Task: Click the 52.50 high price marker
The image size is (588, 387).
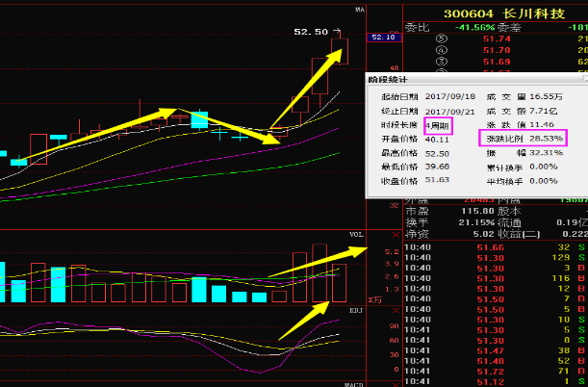Action: point(311,32)
